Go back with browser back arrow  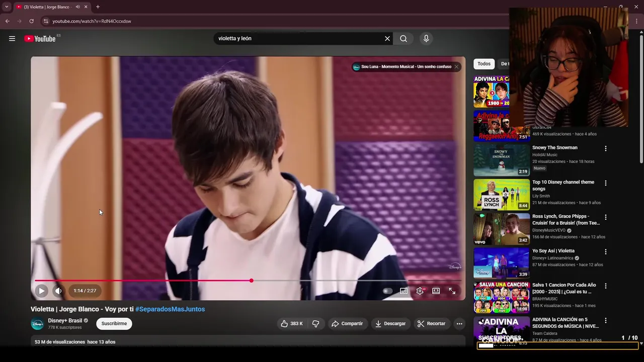8,21
